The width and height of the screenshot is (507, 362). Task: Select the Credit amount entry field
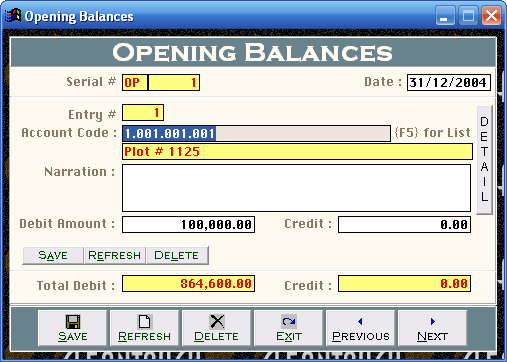click(x=404, y=224)
